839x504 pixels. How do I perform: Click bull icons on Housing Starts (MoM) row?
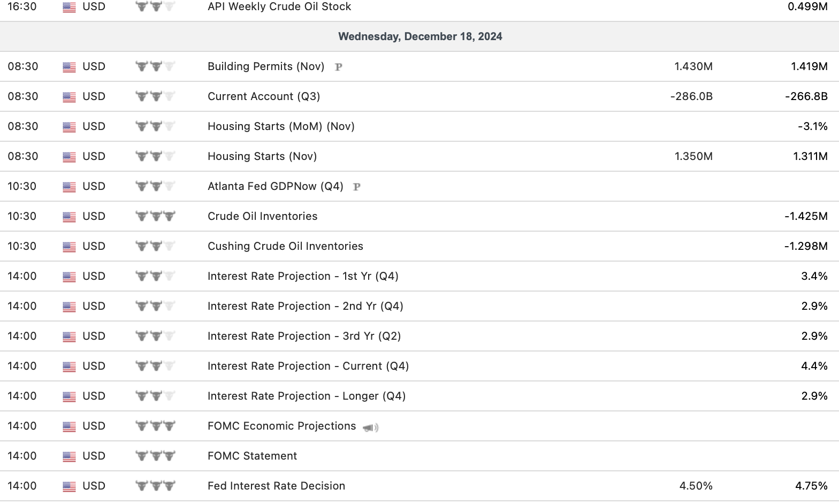155,126
